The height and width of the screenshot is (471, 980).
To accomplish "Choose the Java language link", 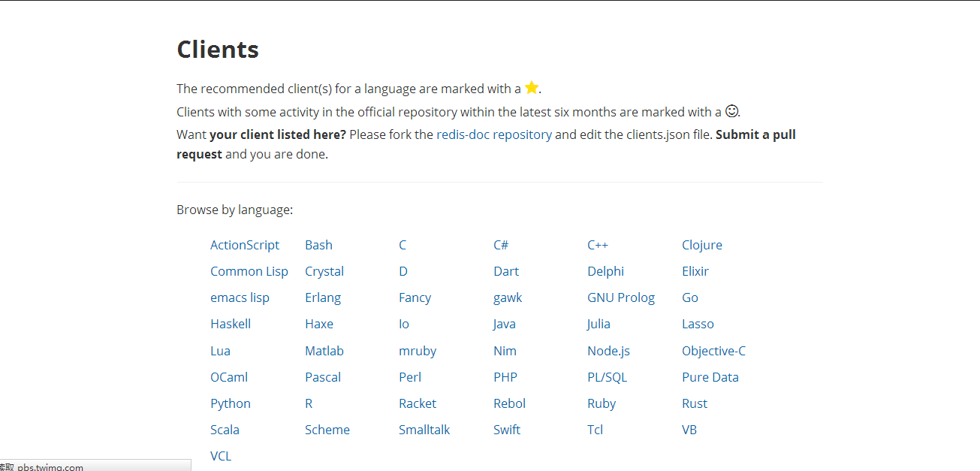I will click(x=505, y=324).
